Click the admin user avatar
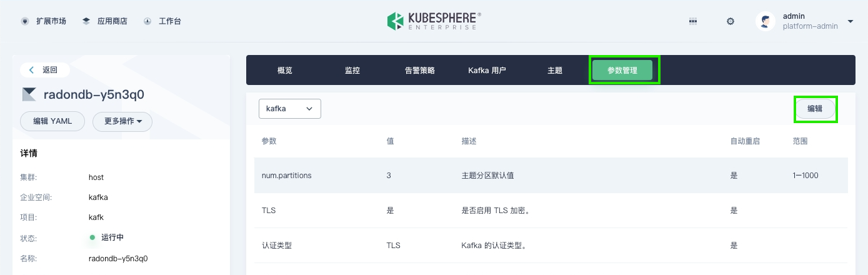The width and height of the screenshot is (868, 275). pos(765,21)
